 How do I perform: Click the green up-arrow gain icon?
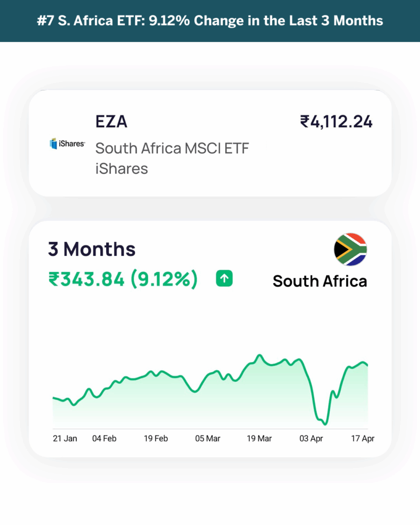click(225, 278)
